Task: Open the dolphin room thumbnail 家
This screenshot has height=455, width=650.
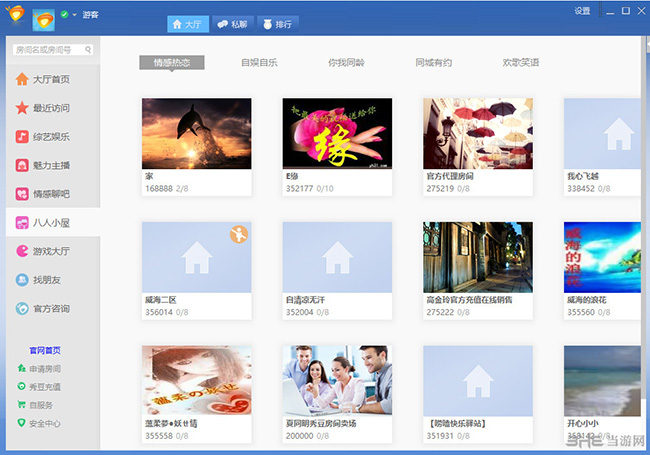Action: (x=197, y=133)
